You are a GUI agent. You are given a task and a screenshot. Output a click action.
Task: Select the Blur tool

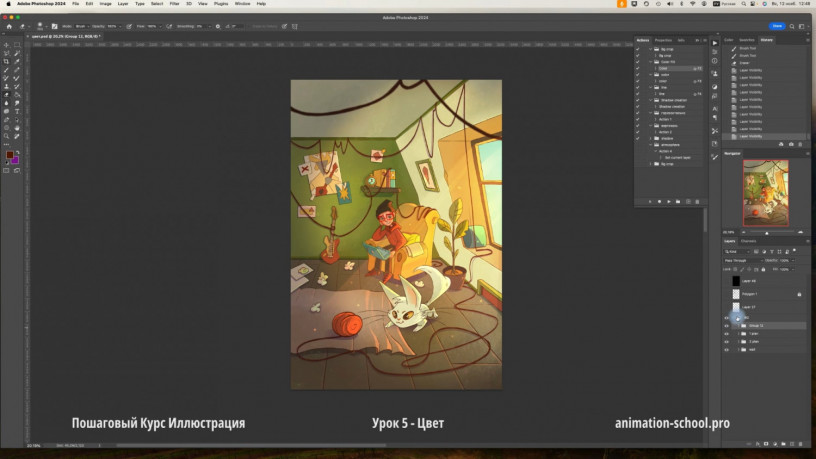[x=6, y=103]
